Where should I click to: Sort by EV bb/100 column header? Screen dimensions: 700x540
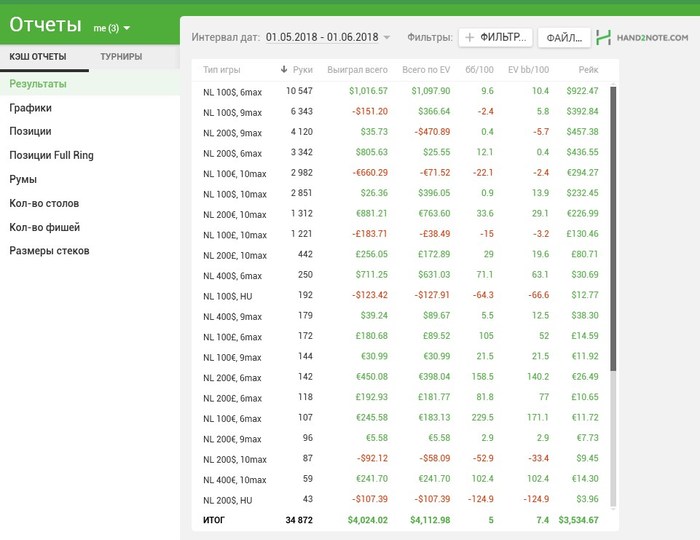tap(528, 70)
